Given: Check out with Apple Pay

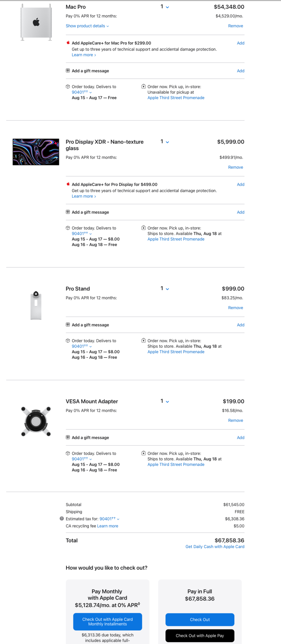Looking at the screenshot, I should [x=200, y=636].
